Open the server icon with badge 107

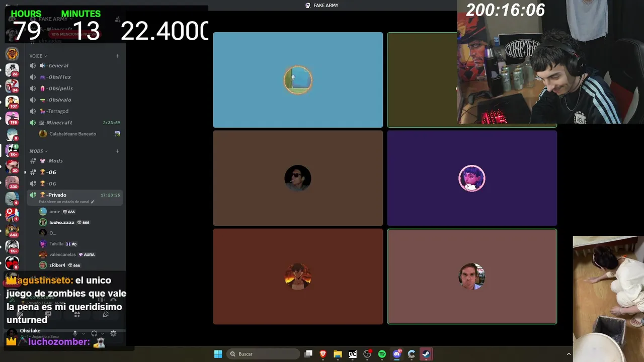pyautogui.click(x=12, y=102)
